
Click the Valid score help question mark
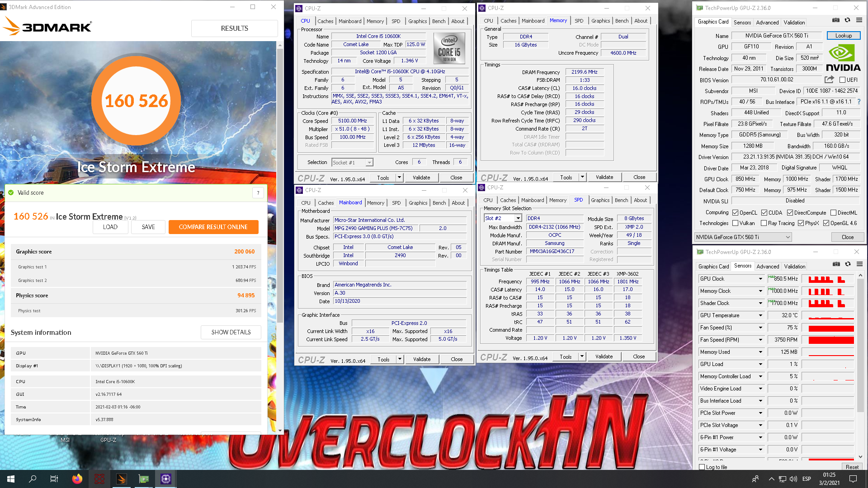tap(258, 193)
